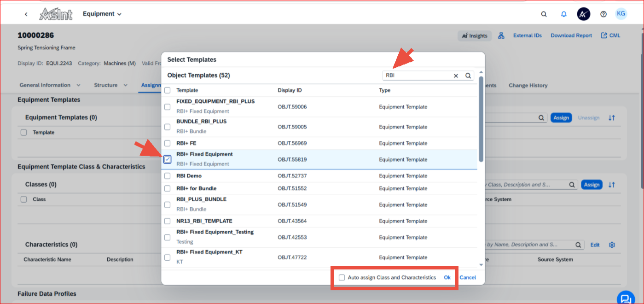Image resolution: width=644 pixels, height=304 pixels.
Task: Sort Equipment Templates list icon
Action: coord(612,118)
